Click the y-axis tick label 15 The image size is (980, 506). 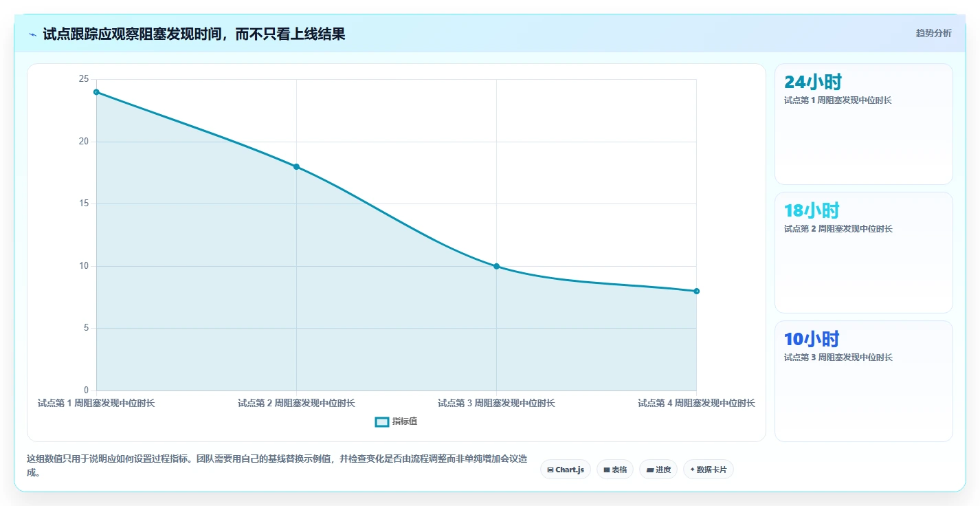pos(84,203)
